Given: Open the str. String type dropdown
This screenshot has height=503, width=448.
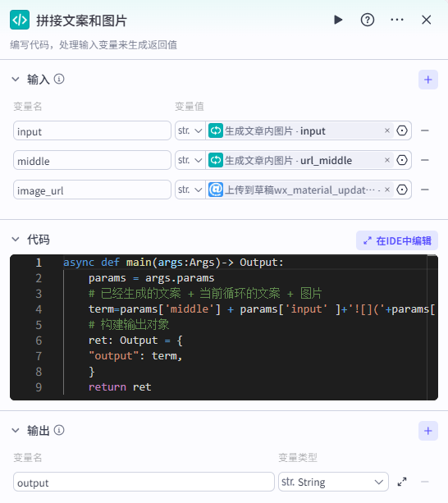Looking at the screenshot, I should pyautogui.click(x=333, y=482).
